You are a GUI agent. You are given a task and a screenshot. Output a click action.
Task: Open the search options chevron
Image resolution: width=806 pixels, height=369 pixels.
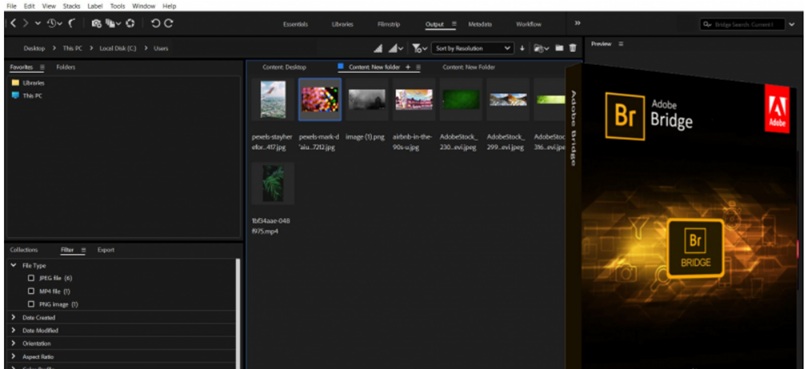coord(792,24)
